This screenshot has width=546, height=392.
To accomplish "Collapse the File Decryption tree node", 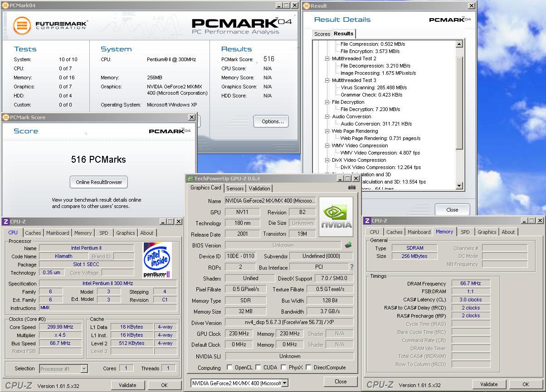I will (x=327, y=102).
